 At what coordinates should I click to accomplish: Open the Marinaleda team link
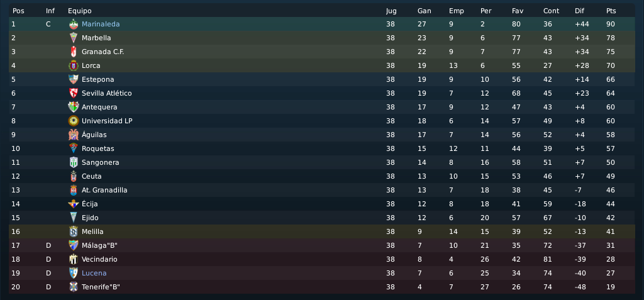(101, 25)
